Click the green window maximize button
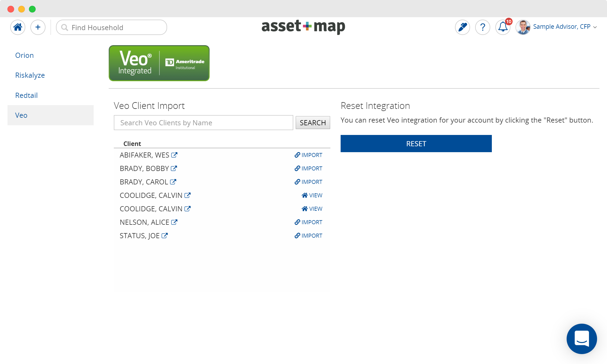Viewport: 607px width, 364px height. (x=32, y=9)
